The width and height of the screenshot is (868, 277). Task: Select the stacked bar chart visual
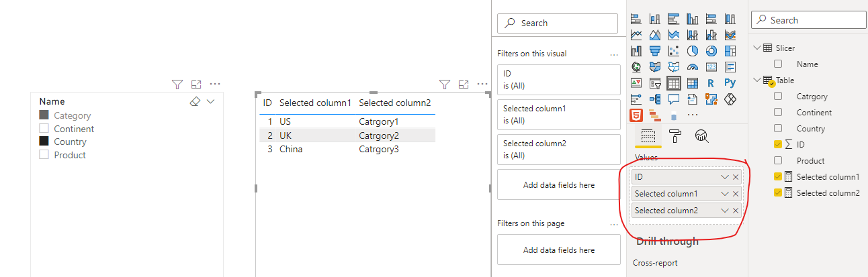[636, 19]
